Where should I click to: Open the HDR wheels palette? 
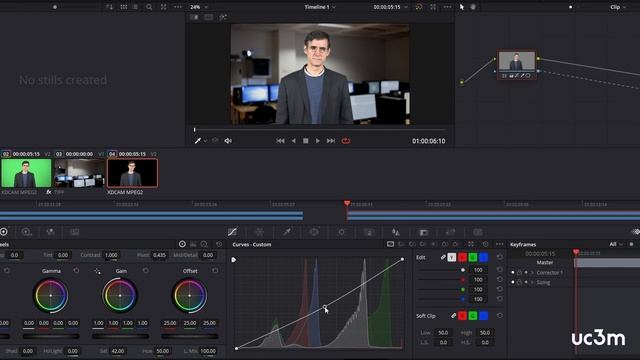[x=26, y=232]
